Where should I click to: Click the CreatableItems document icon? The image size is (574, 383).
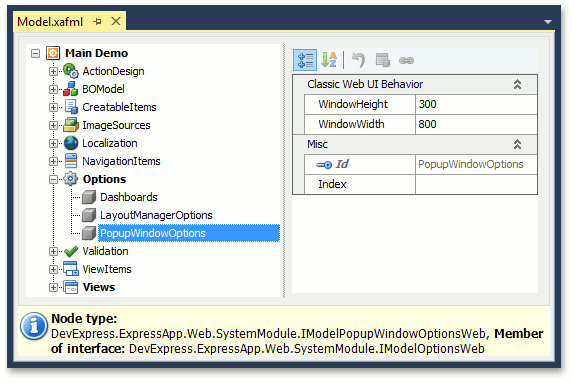click(71, 107)
